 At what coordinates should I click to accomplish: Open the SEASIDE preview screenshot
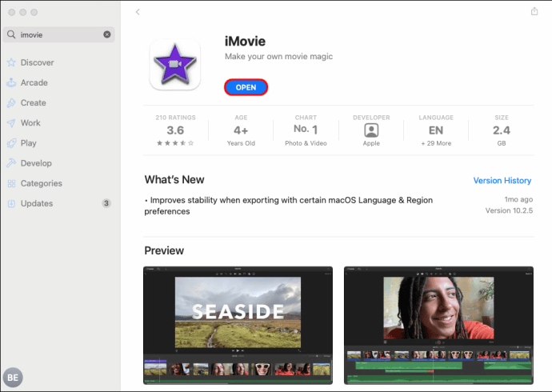(238, 325)
